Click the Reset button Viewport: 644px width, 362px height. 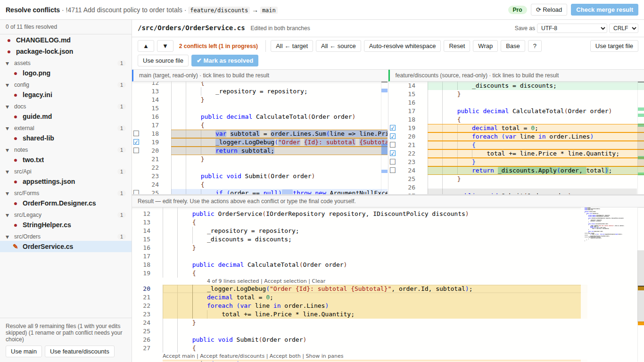coord(457,46)
